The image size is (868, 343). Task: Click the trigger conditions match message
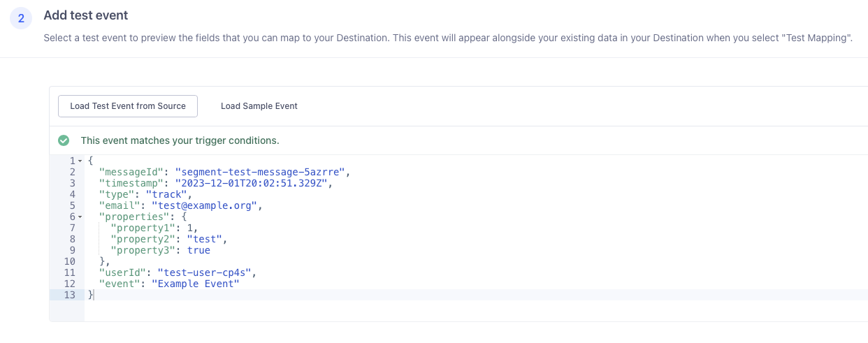[x=180, y=140]
